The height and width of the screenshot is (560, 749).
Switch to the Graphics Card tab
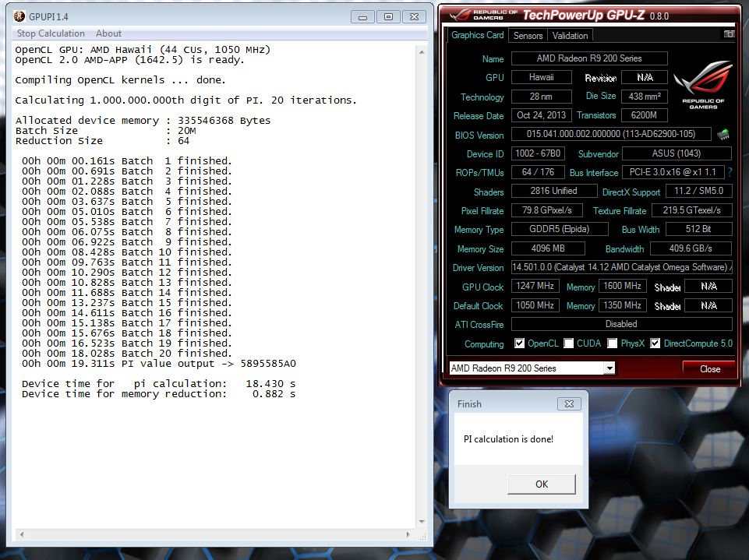coord(477,35)
